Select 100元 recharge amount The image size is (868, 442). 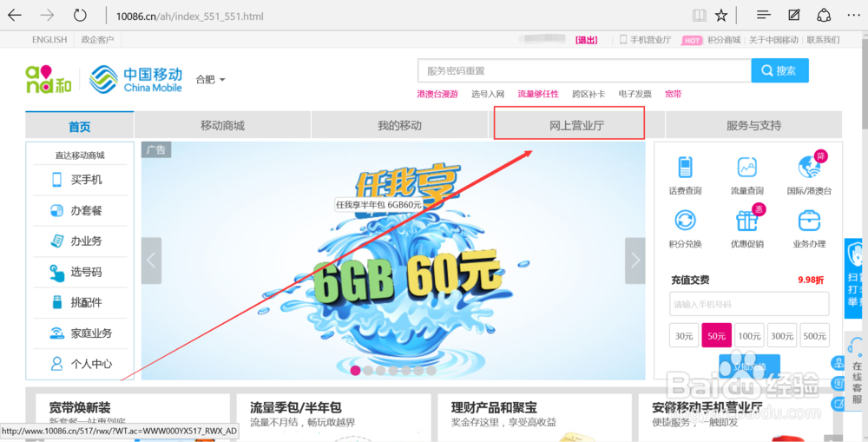pos(749,336)
